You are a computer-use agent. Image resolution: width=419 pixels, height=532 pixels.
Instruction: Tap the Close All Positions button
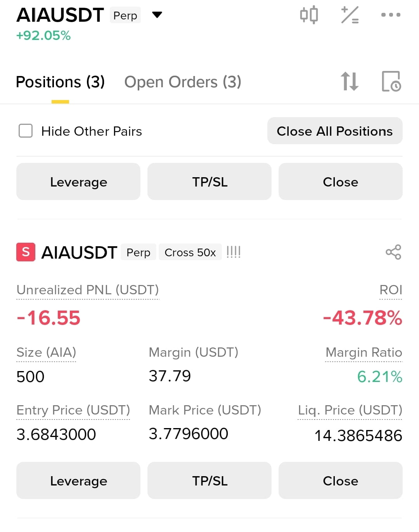tap(335, 131)
